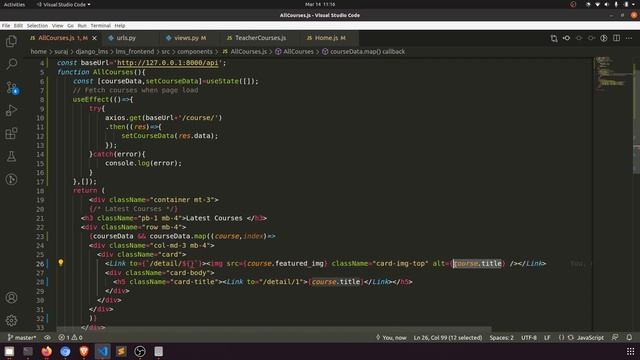Click LF end-of-line selector

click(x=547, y=338)
